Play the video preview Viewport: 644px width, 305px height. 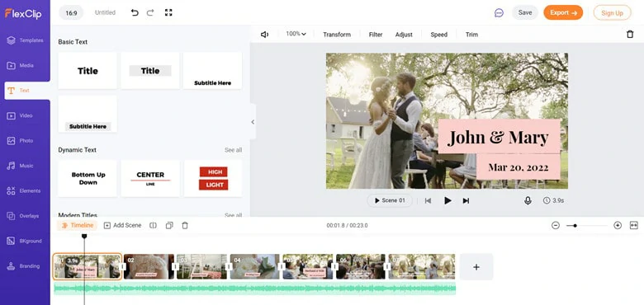pos(447,200)
